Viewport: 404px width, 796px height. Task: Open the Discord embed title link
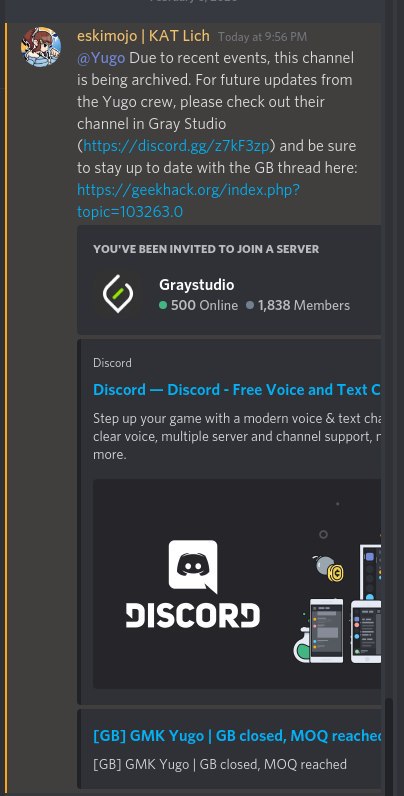(237, 390)
